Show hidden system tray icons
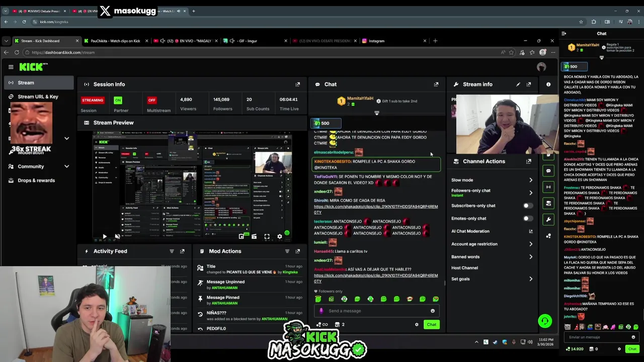The height and width of the screenshot is (362, 644). click(476, 342)
